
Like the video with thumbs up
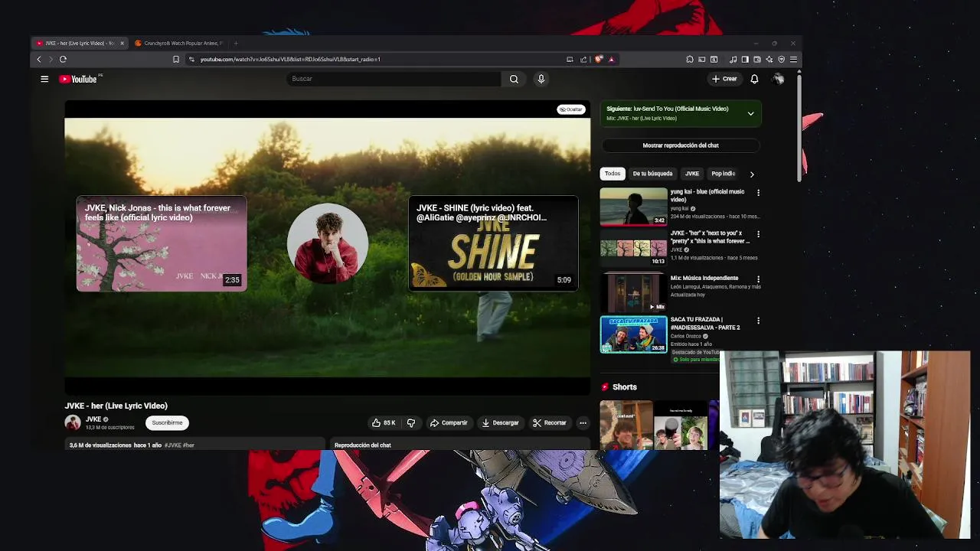(x=384, y=422)
